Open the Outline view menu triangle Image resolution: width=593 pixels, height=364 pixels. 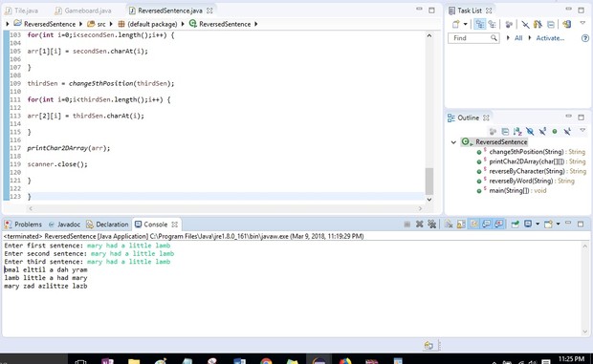[x=582, y=130]
